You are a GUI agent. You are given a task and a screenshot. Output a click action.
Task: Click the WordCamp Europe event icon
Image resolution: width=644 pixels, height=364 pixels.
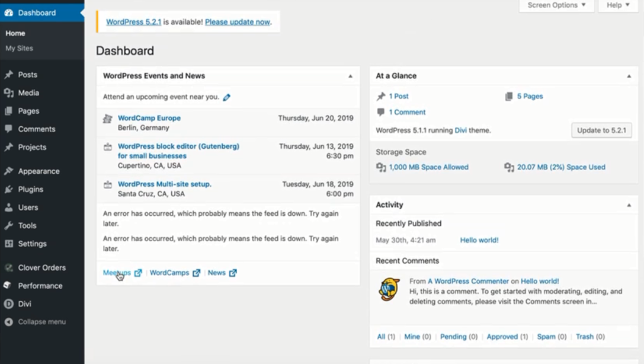[108, 119]
